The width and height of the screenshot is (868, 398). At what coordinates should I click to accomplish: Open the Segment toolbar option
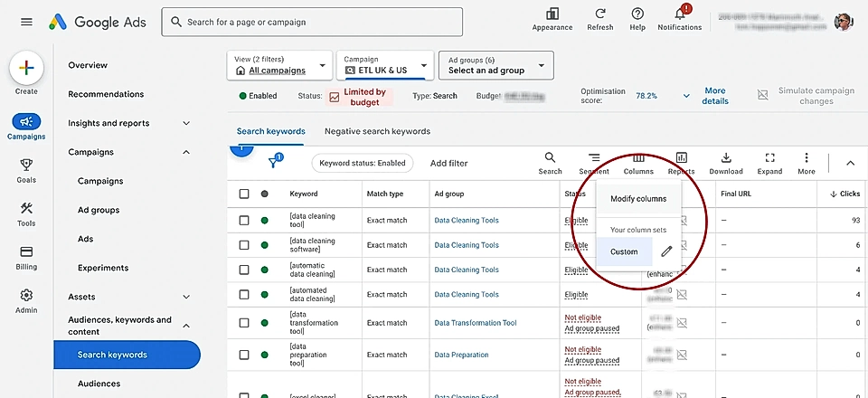[x=594, y=164]
